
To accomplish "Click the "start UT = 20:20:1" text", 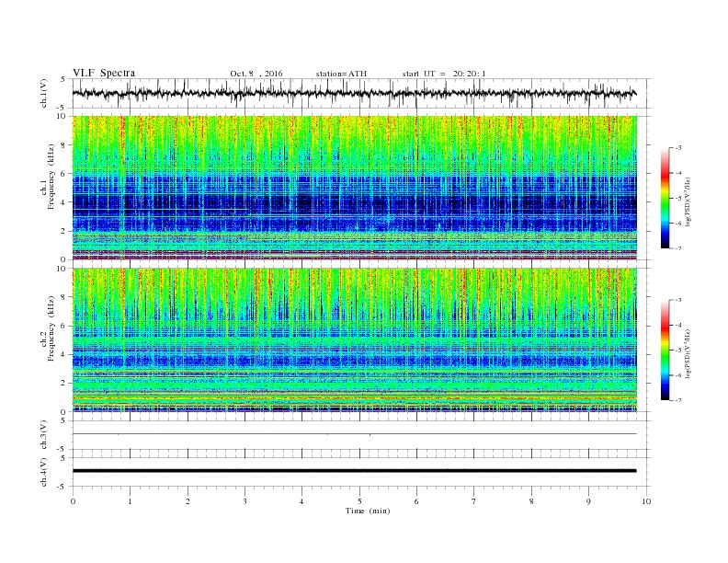I will pos(444,74).
